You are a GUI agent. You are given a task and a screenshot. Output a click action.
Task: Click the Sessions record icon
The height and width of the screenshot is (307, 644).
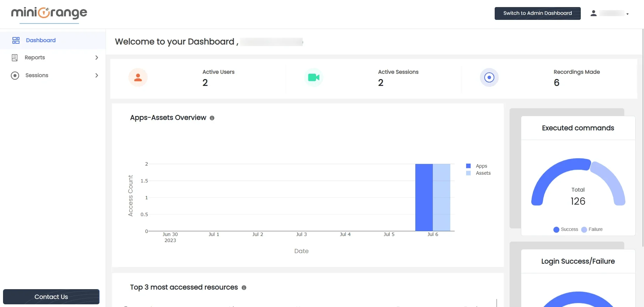[15, 75]
